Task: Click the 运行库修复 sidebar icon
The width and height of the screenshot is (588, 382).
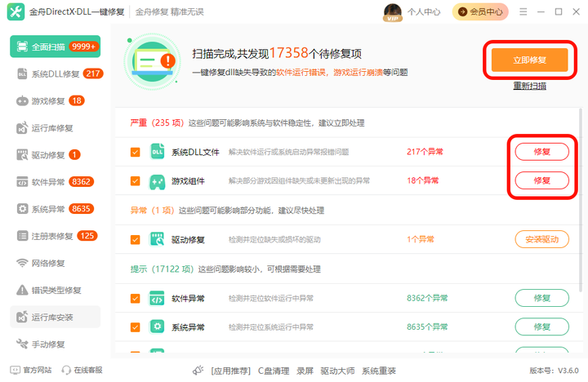Action: 22,128
